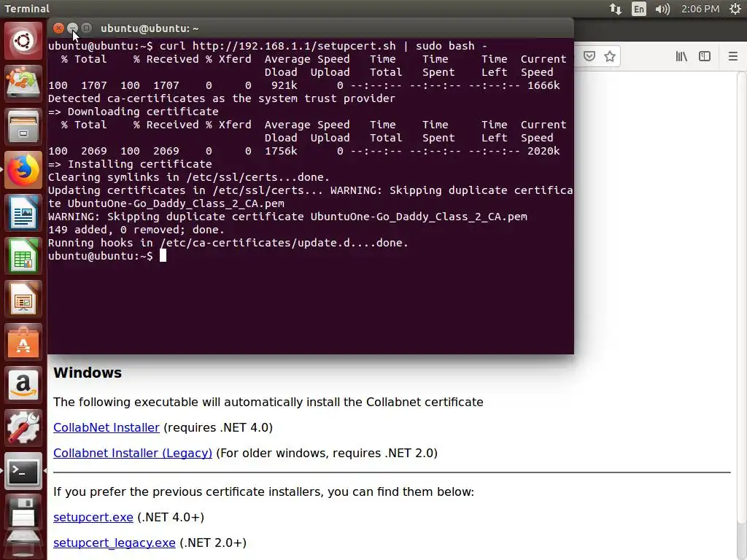Show clock calendar at 2:06 PM
The image size is (747, 560).
click(x=700, y=9)
